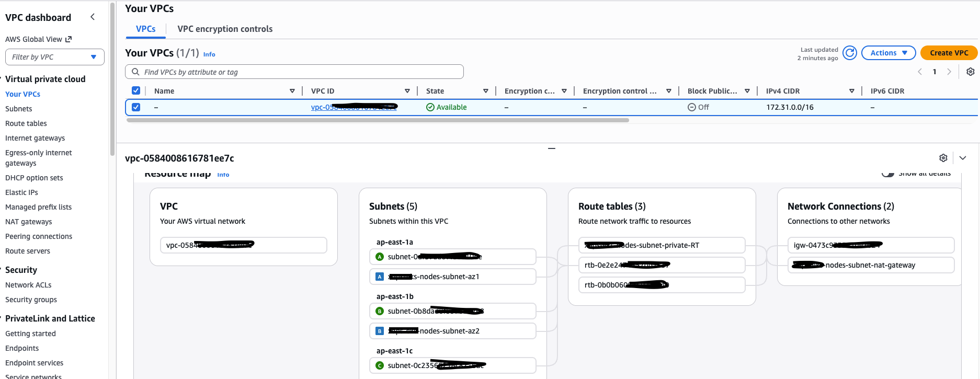Open Security groups in sidebar
980x379 pixels.
31,300
